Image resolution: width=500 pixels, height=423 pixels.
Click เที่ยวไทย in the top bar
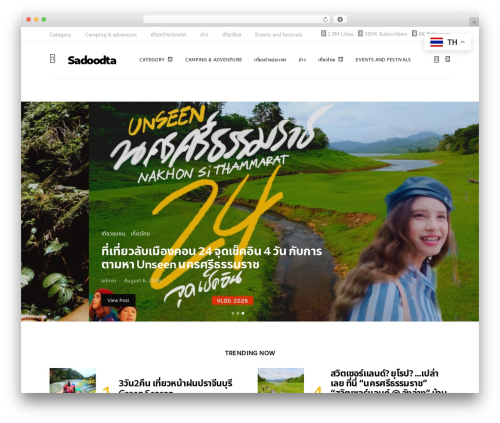(231, 35)
